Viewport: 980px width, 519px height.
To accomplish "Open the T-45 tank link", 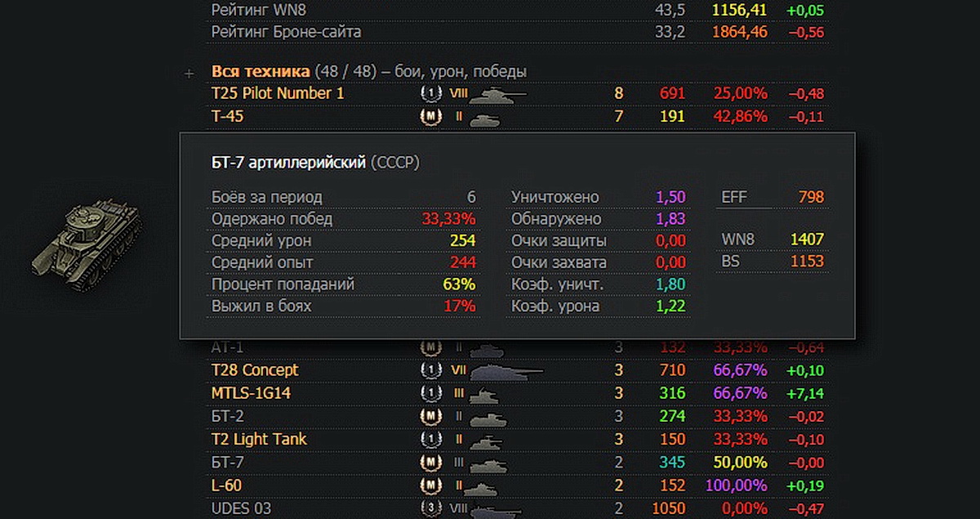I will (228, 116).
